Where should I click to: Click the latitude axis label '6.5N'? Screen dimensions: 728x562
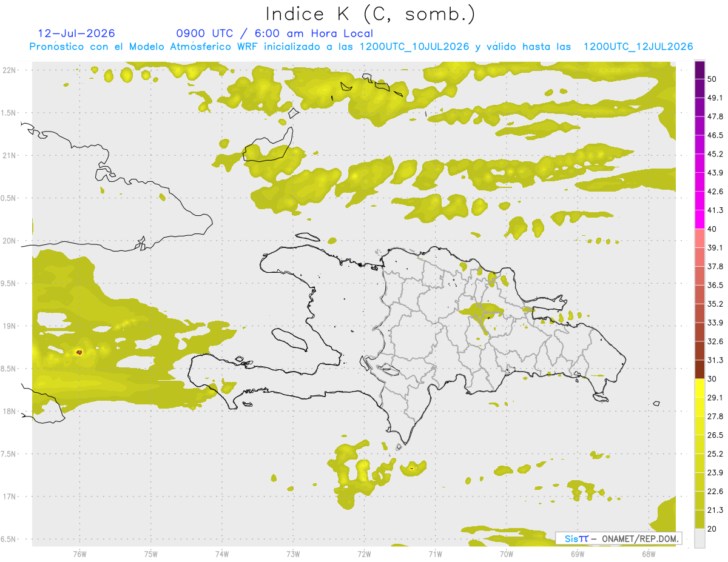click(x=9, y=539)
